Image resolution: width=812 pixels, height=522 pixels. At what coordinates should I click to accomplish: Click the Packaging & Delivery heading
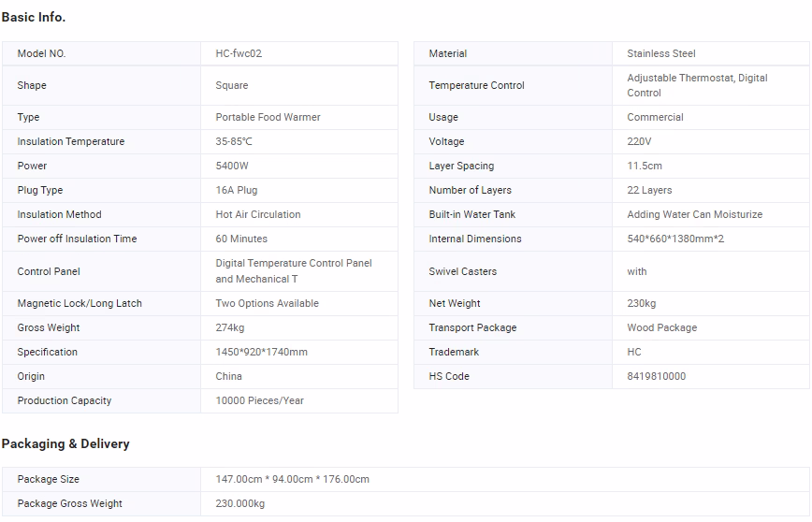[x=65, y=443]
